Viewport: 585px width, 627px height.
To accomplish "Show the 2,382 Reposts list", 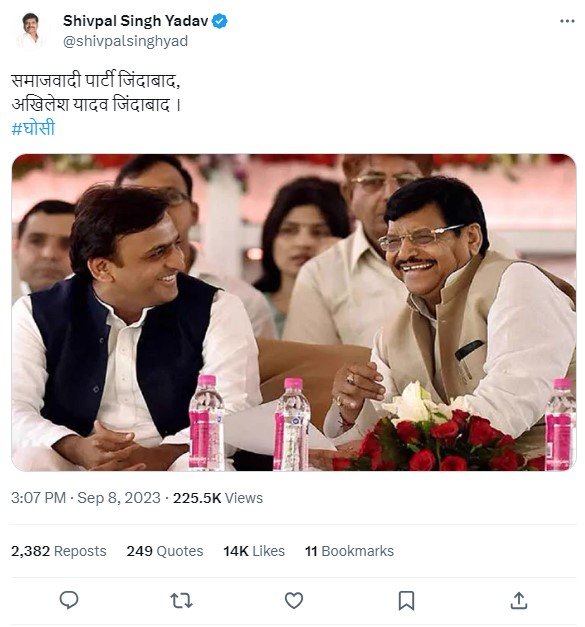I will (x=59, y=551).
